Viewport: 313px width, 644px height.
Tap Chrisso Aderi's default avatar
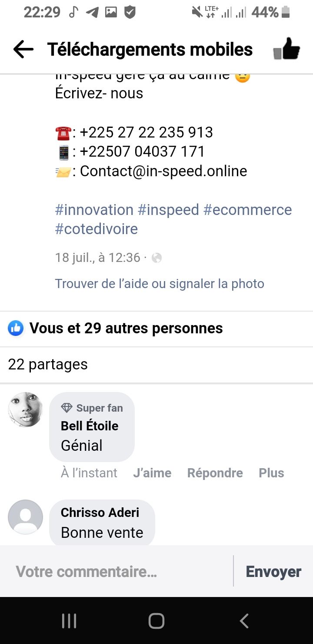tap(26, 517)
